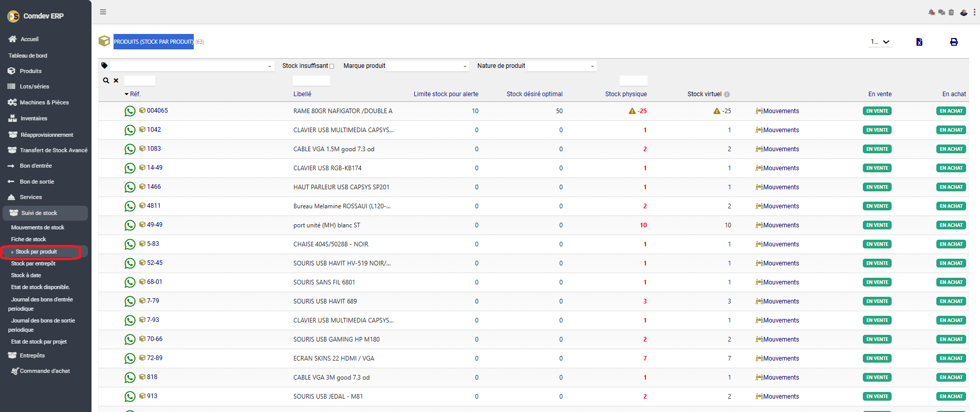Click stock physique warning icon for 004065
980x412 pixels.
coord(632,111)
